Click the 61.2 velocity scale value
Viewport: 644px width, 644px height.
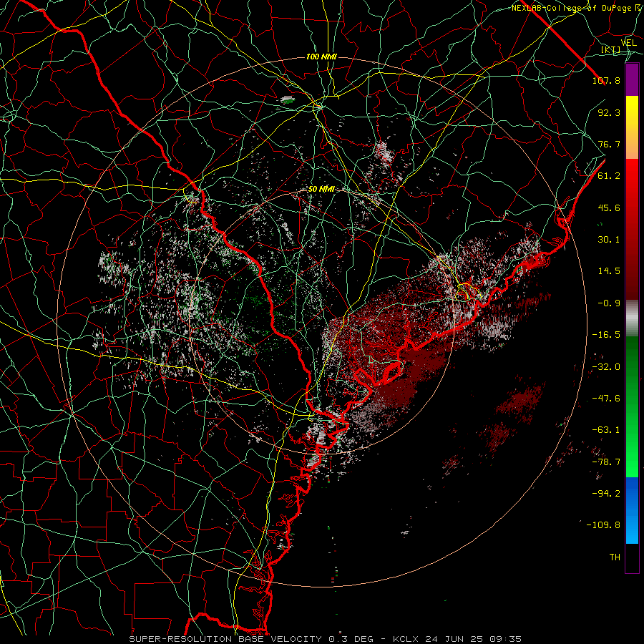tap(609, 176)
